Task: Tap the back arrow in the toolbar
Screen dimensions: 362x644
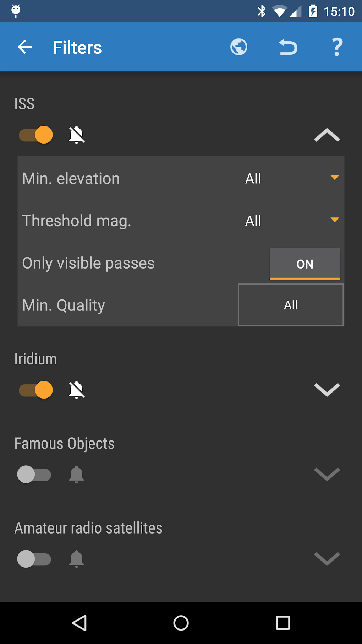Action: pyautogui.click(x=24, y=47)
